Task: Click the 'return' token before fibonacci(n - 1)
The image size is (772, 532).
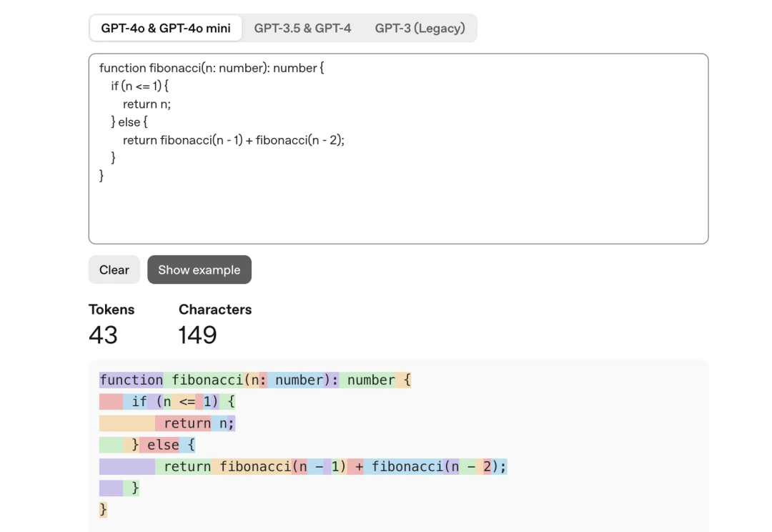Action: click(183, 466)
